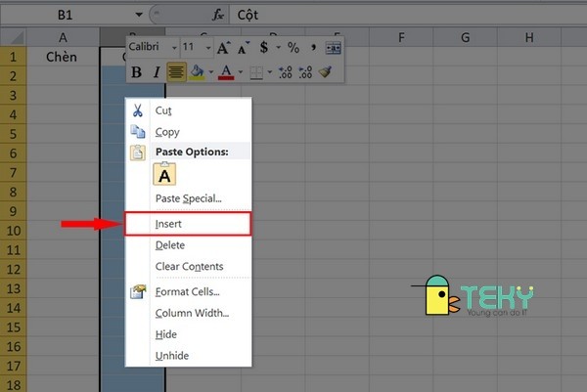Click the Name Box showing B1
Image resolution: width=587 pixels, height=392 pixels.
pos(66,15)
